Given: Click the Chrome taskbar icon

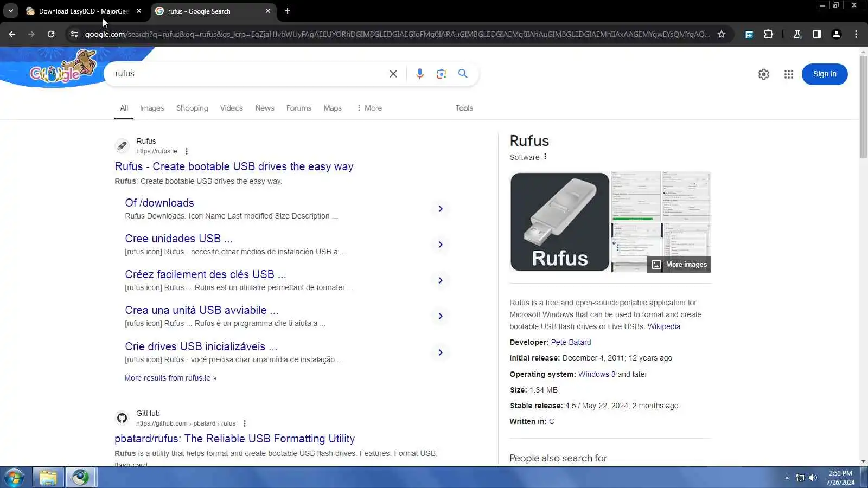Looking at the screenshot, I should pyautogui.click(x=81, y=478).
